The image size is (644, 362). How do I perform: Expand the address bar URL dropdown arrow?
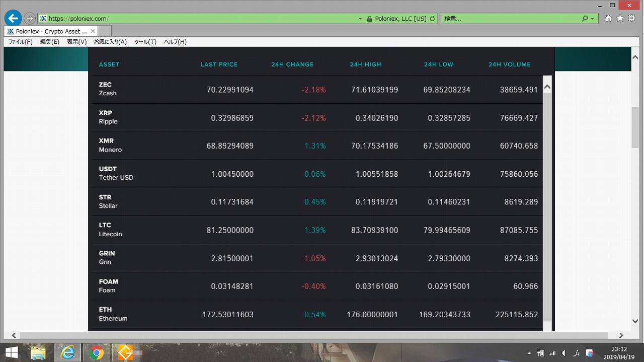pos(360,19)
